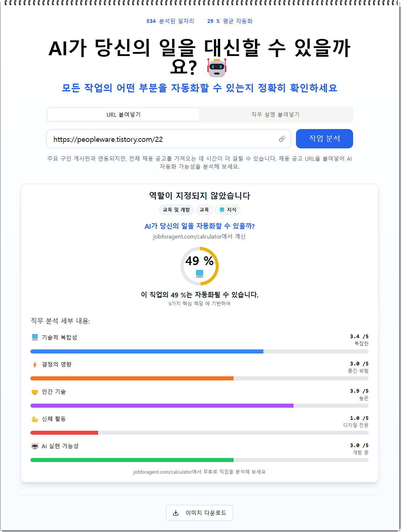
Task: Click the muscle icon beside 신체 활동
Action: [35, 419]
